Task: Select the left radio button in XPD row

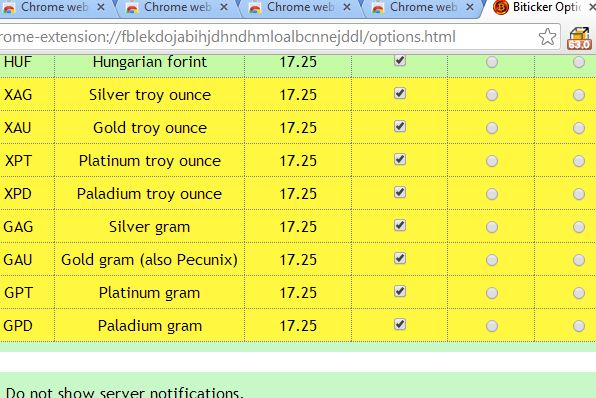Action: [x=492, y=194]
